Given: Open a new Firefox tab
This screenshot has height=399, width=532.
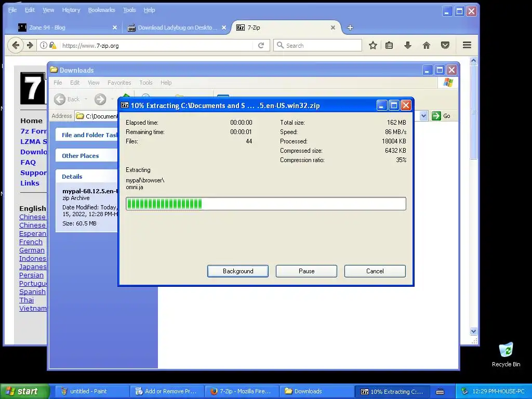Looking at the screenshot, I should point(350,28).
